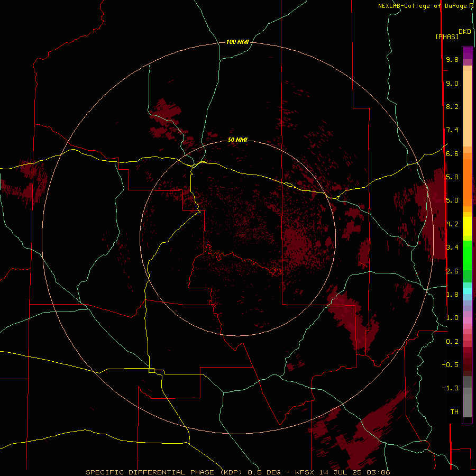Click the 8.2 legend value
The height and width of the screenshot is (476, 476).
click(x=452, y=107)
